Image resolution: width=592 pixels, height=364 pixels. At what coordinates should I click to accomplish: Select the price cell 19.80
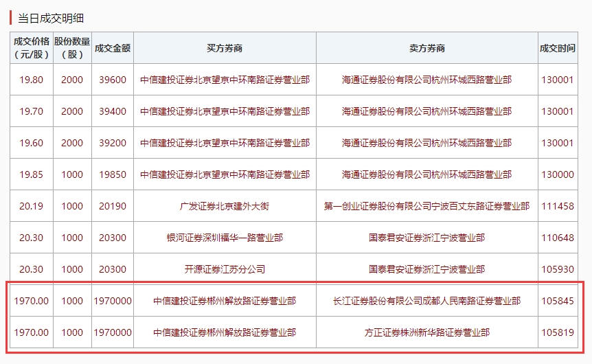click(x=32, y=80)
